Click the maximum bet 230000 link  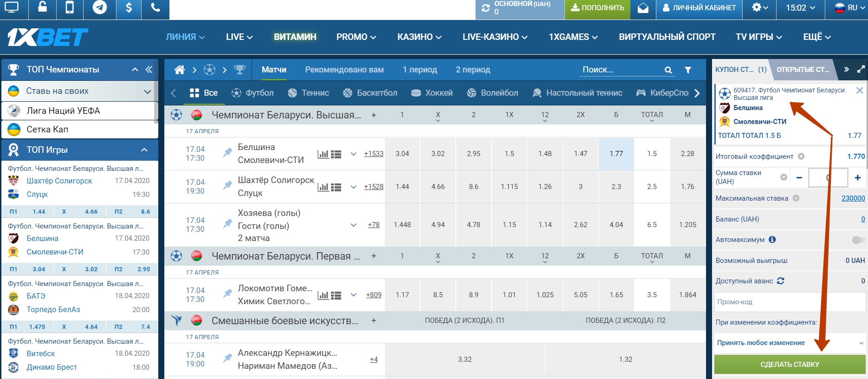point(853,198)
